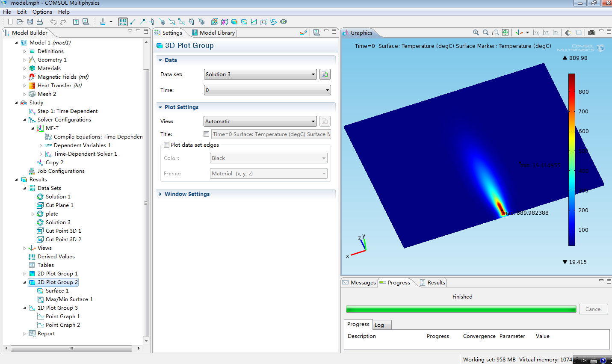Take a snapshot with the camera icon

[x=592, y=33]
